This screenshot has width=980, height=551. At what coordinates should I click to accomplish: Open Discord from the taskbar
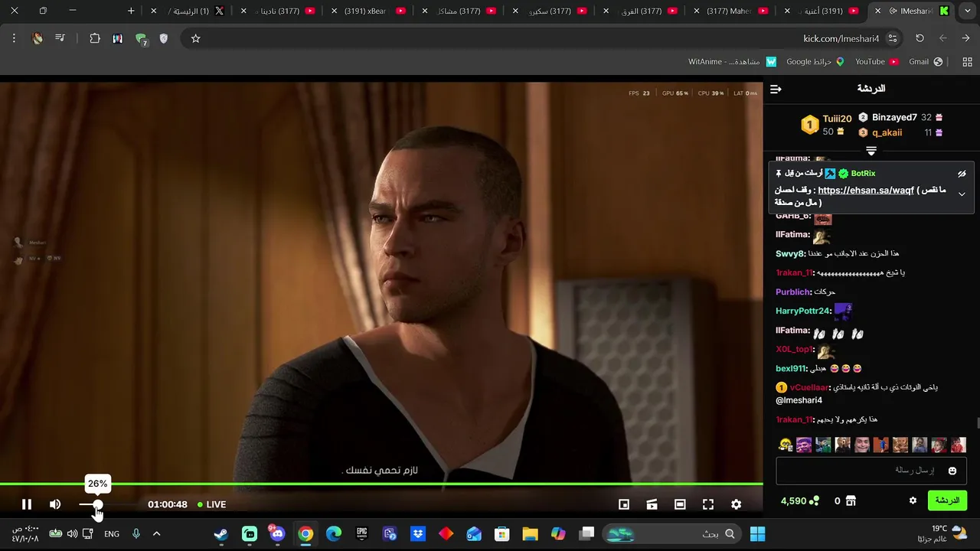pos(277,534)
